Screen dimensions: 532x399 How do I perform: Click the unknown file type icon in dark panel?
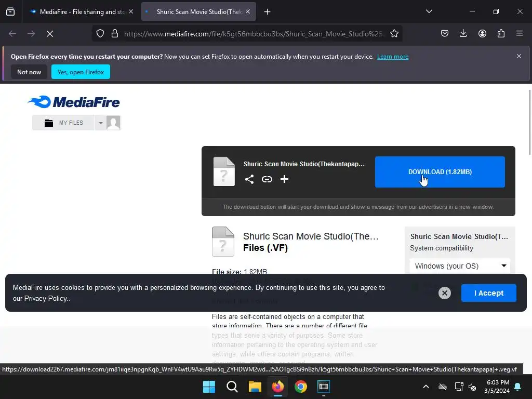(224, 171)
